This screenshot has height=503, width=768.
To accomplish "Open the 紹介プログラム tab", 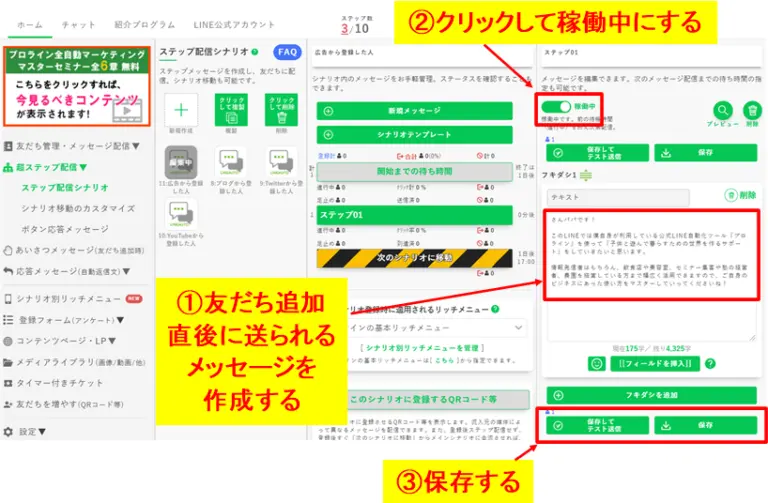I will pos(144,25).
